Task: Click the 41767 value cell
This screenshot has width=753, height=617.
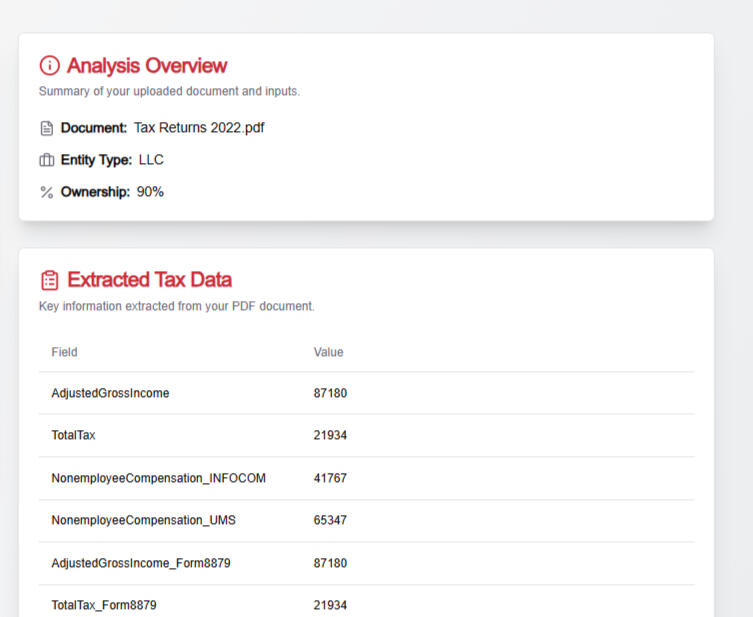Action: (330, 478)
